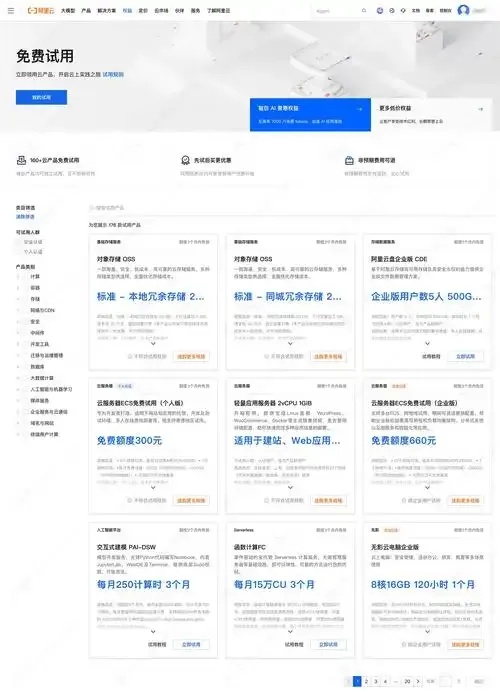Click the arrow on the blue AI 免费权益 banner

[360, 109]
